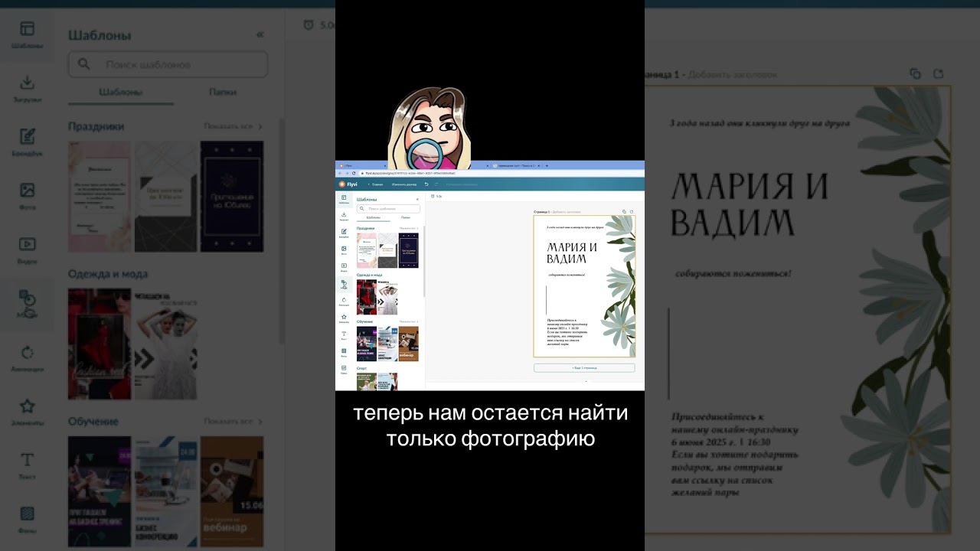Click Поиск шаблонов field in small browser window
Screen dimensions: 980x551
point(388,208)
